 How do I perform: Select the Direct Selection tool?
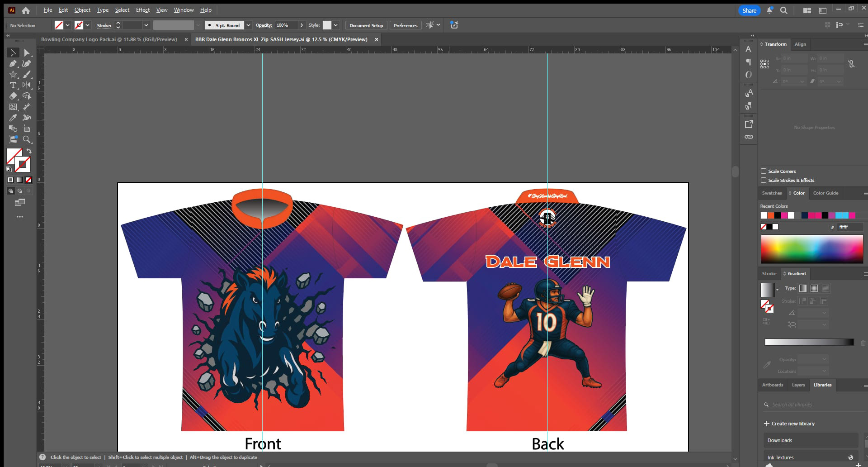[27, 53]
